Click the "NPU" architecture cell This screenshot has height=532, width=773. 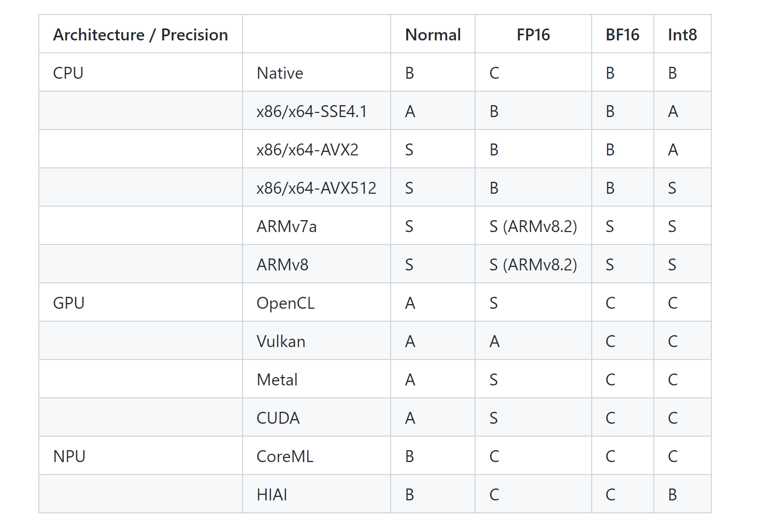69,456
